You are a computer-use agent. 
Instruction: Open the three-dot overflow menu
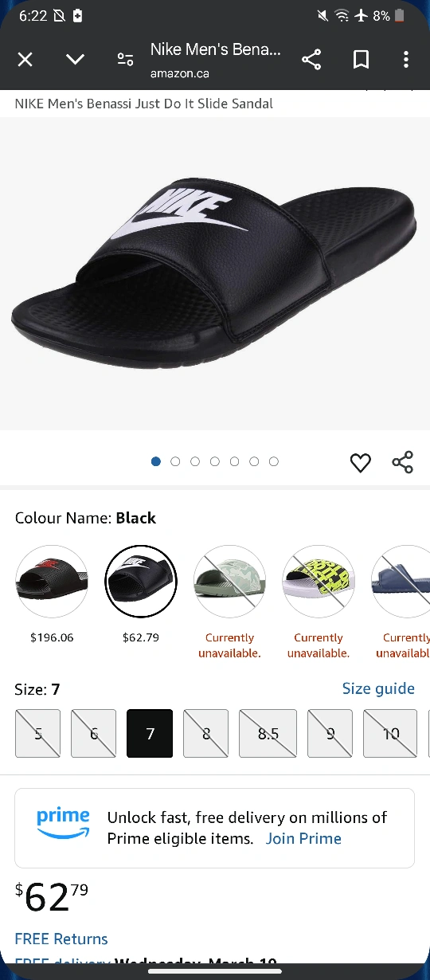[x=406, y=60]
